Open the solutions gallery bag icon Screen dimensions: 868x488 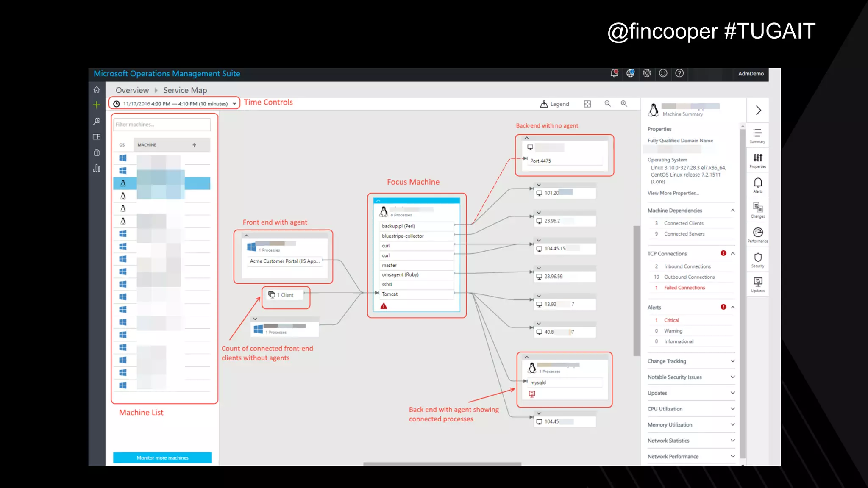point(97,152)
